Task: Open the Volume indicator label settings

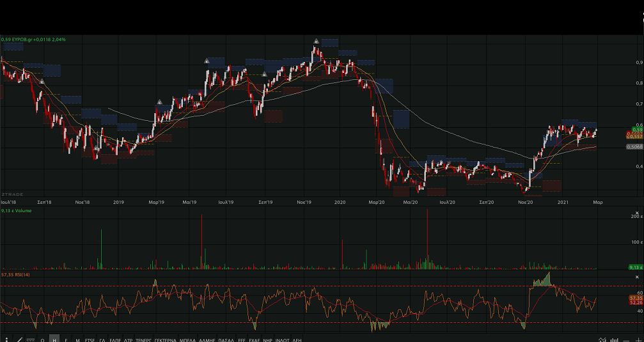Action: click(16, 210)
